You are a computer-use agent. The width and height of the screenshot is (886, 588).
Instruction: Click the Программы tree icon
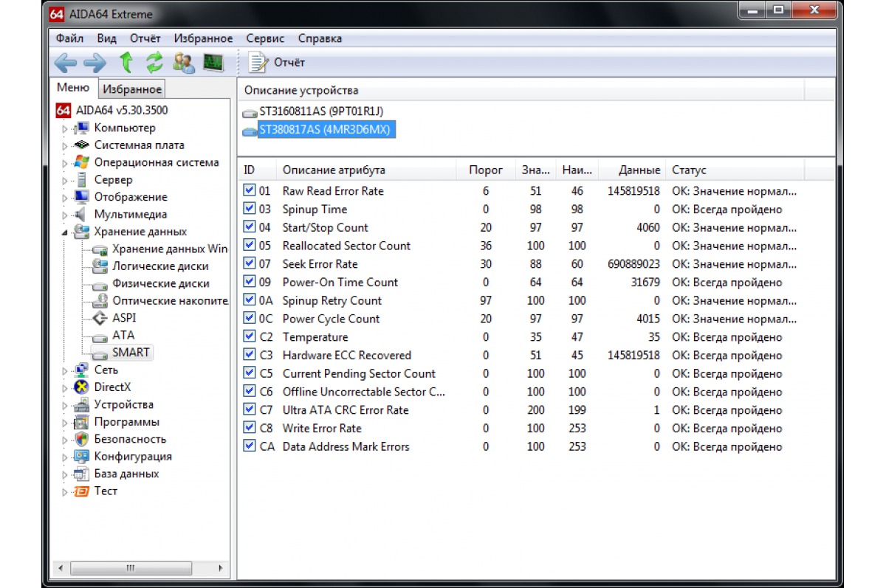point(81,422)
